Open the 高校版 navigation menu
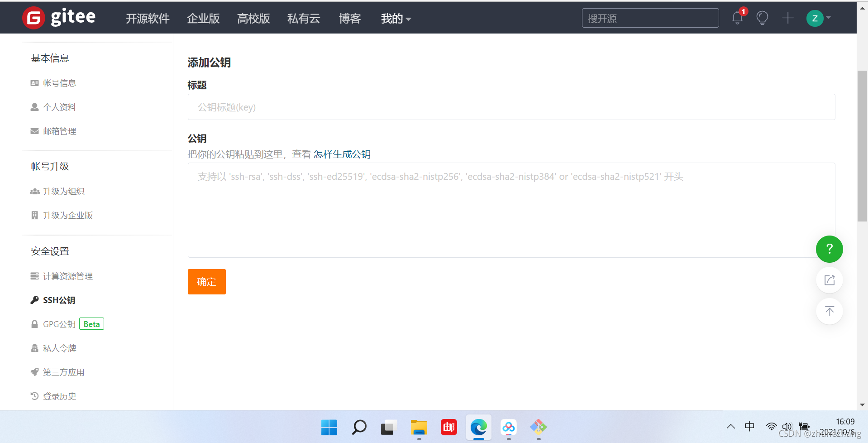 [253, 19]
